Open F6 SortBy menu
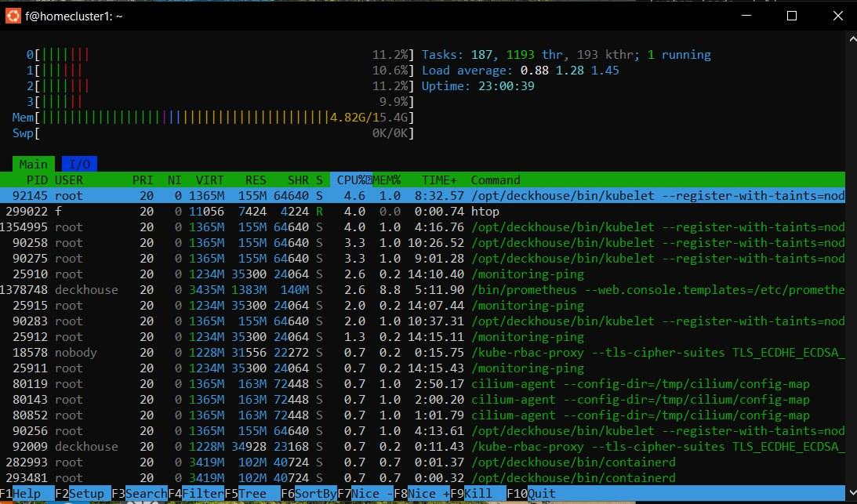The height and width of the screenshot is (504, 857). pyautogui.click(x=309, y=494)
